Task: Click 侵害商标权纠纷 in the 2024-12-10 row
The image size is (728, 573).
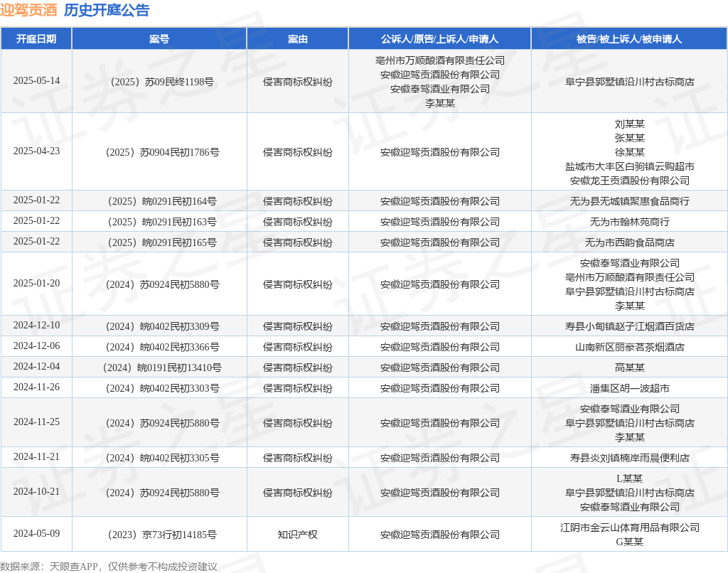Action: [298, 326]
